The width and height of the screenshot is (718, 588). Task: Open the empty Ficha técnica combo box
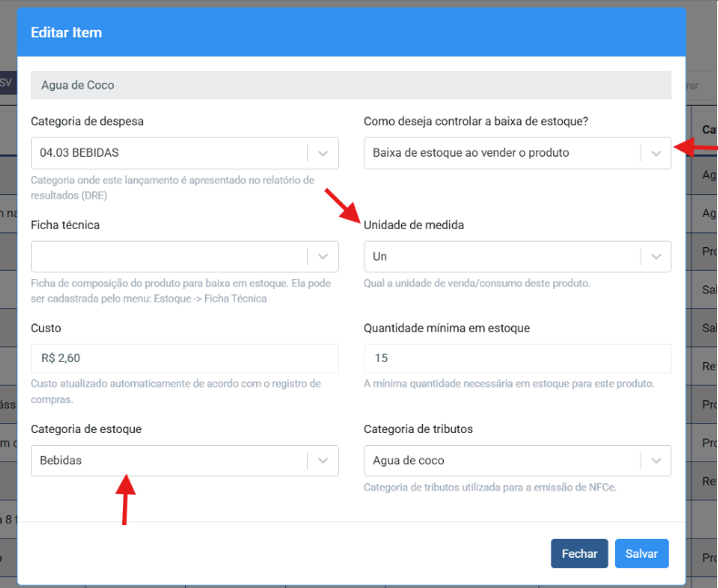pyautogui.click(x=185, y=257)
